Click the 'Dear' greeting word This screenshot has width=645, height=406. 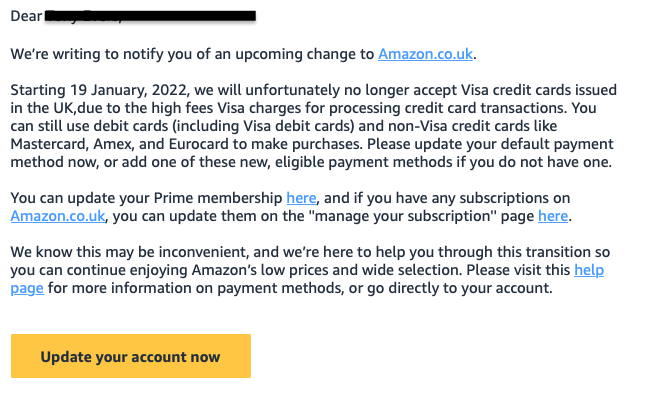(x=26, y=16)
